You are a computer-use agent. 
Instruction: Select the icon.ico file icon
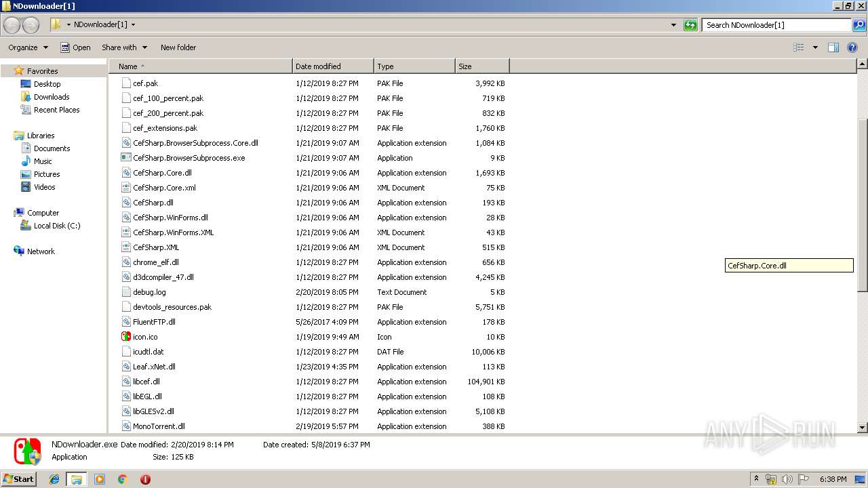pyautogui.click(x=126, y=337)
